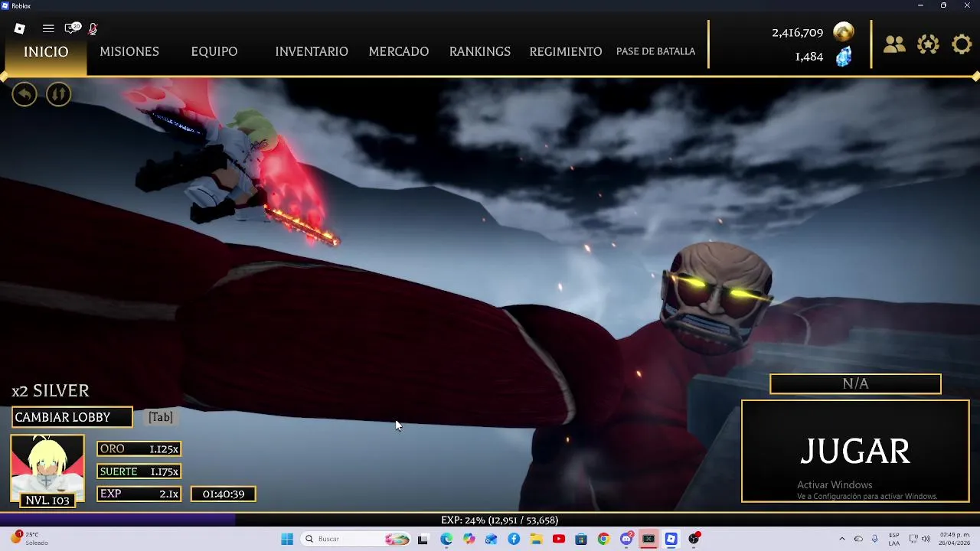Switch to Roblox in the taskbar

tap(671, 539)
